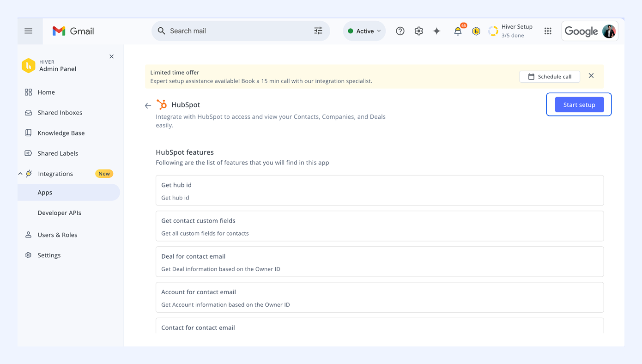Click the Gmail logo
The width and height of the screenshot is (642, 364).
[73, 31]
